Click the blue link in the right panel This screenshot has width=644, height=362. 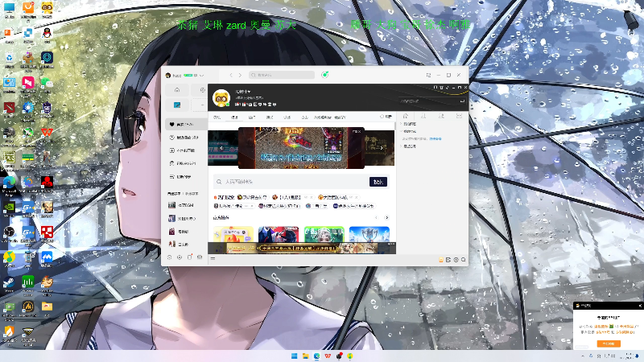coord(436,138)
